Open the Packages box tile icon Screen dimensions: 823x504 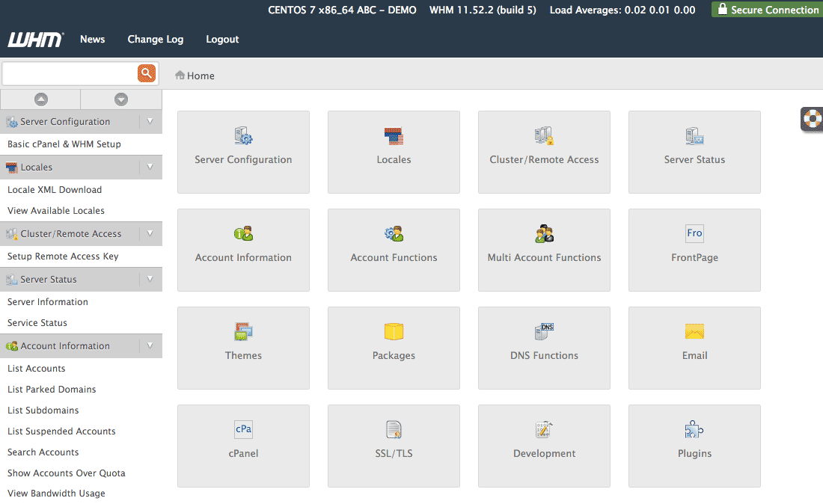tap(394, 331)
